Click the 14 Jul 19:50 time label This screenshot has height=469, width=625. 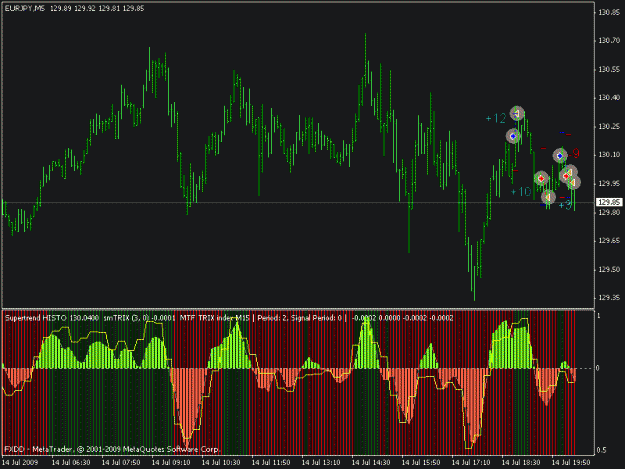(571, 463)
